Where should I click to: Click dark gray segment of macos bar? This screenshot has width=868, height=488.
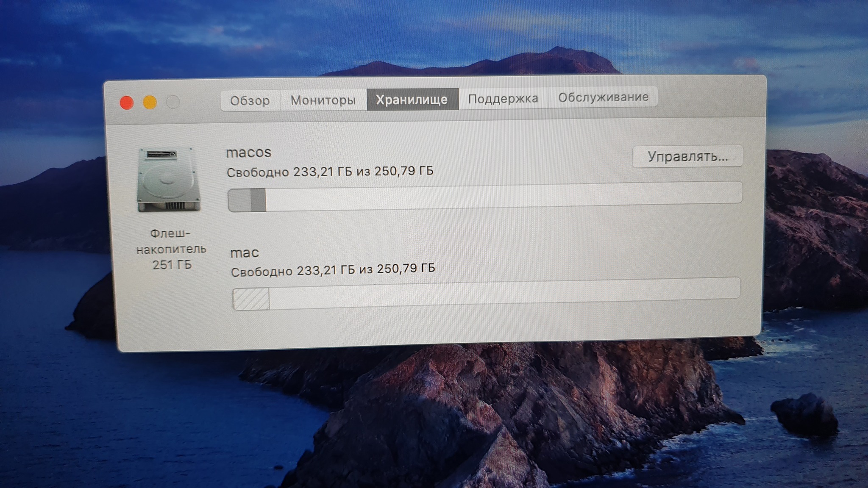pyautogui.click(x=258, y=200)
